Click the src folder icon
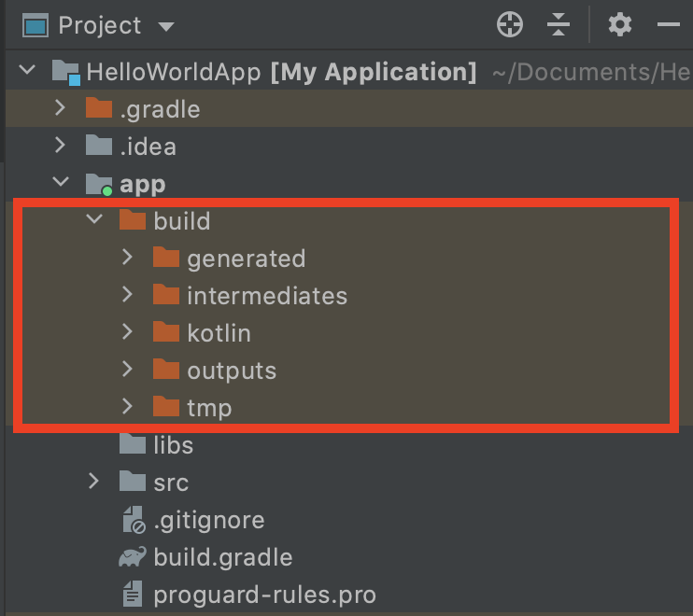 click(133, 481)
